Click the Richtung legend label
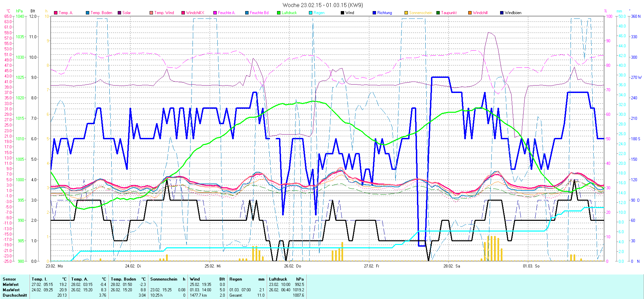This screenshot has height=299, width=644. click(x=384, y=13)
